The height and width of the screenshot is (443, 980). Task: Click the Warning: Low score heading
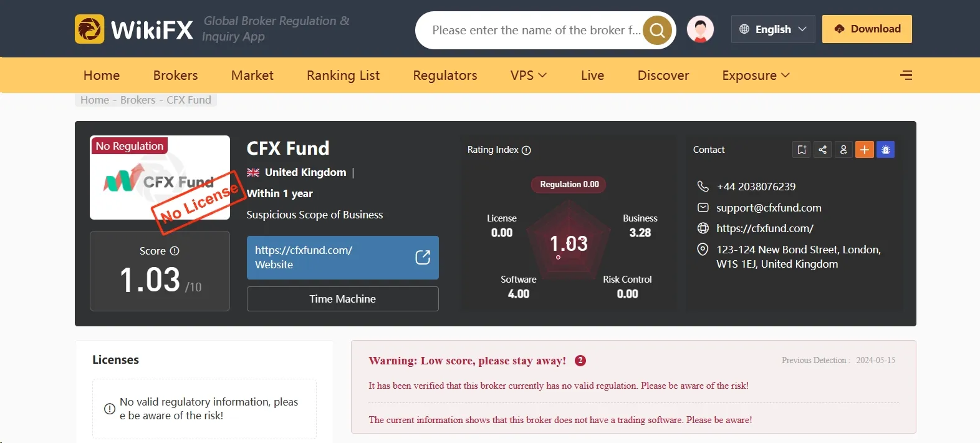(468, 361)
